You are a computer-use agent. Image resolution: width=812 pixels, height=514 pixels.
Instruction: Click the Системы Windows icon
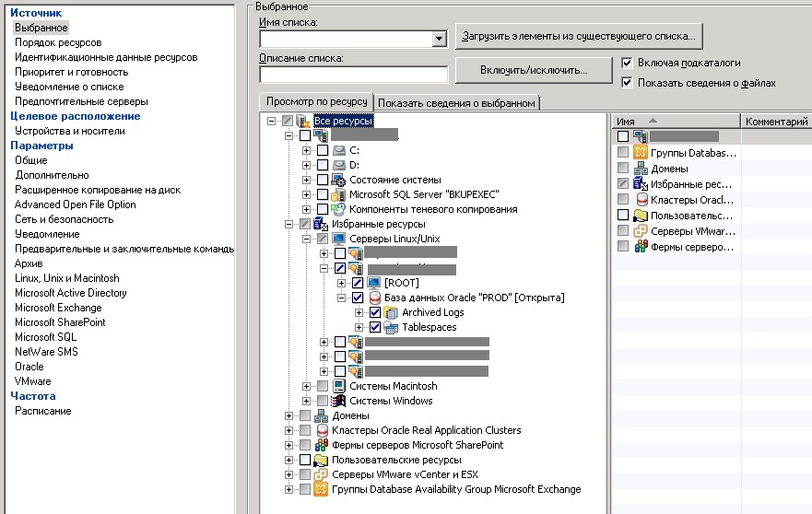[338, 401]
